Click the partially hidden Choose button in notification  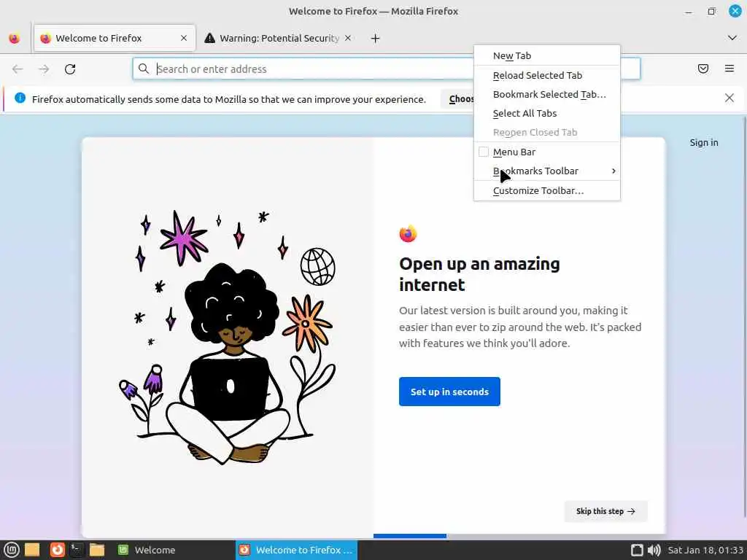(458, 98)
